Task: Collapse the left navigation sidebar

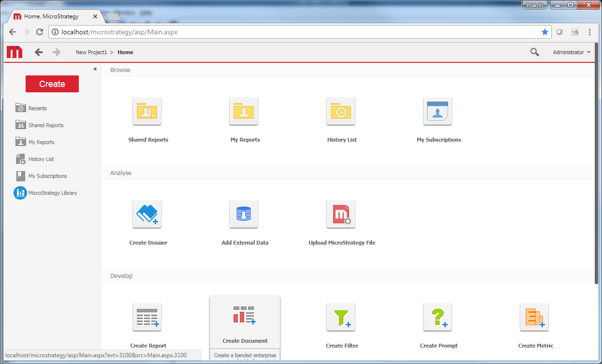Action: pos(95,69)
